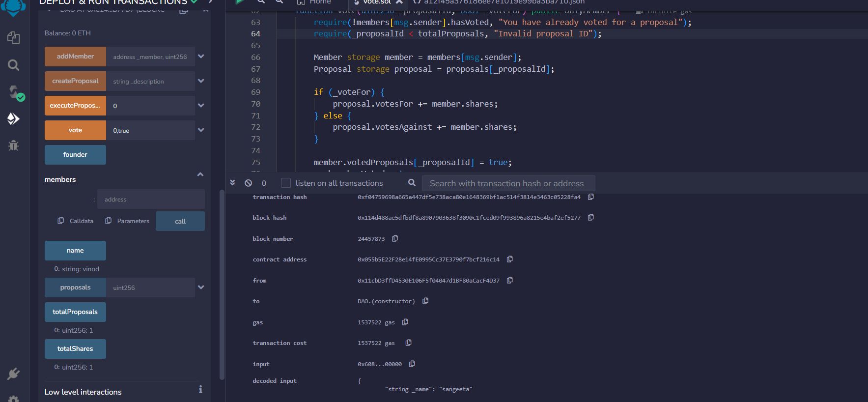Screen dimensions: 868x402
Task: Run the createProposal transaction button
Action: click(75, 81)
